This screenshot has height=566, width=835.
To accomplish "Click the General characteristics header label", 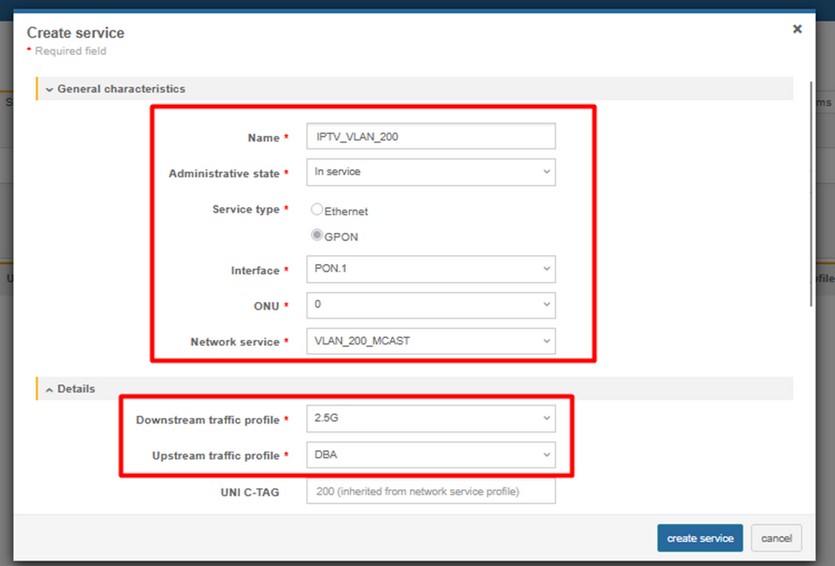I will (x=121, y=89).
